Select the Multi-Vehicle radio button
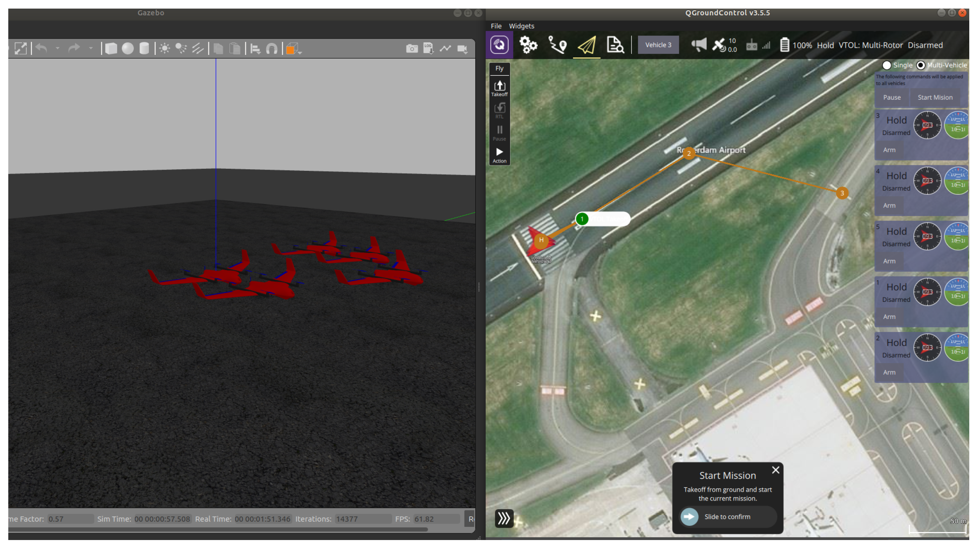The width and height of the screenshot is (980, 548). 921,65
